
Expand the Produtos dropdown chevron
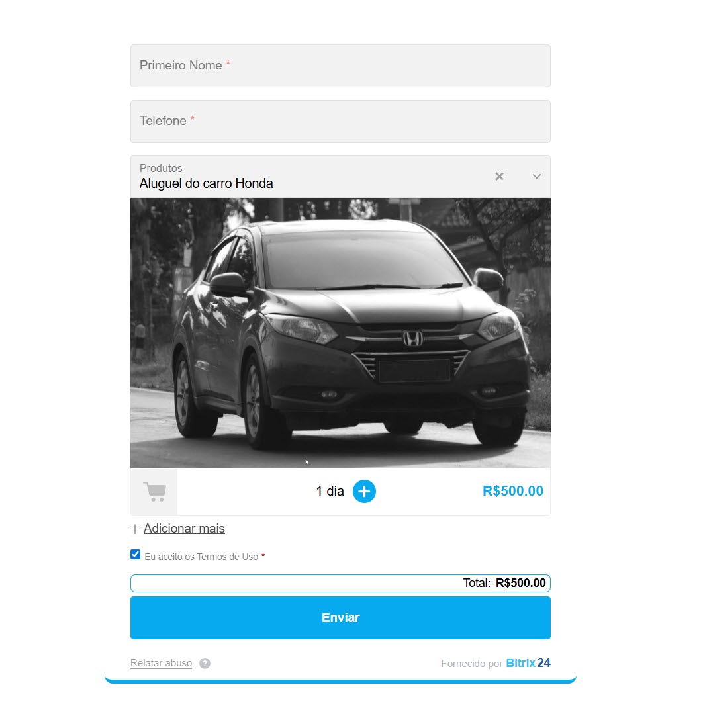coord(537,177)
